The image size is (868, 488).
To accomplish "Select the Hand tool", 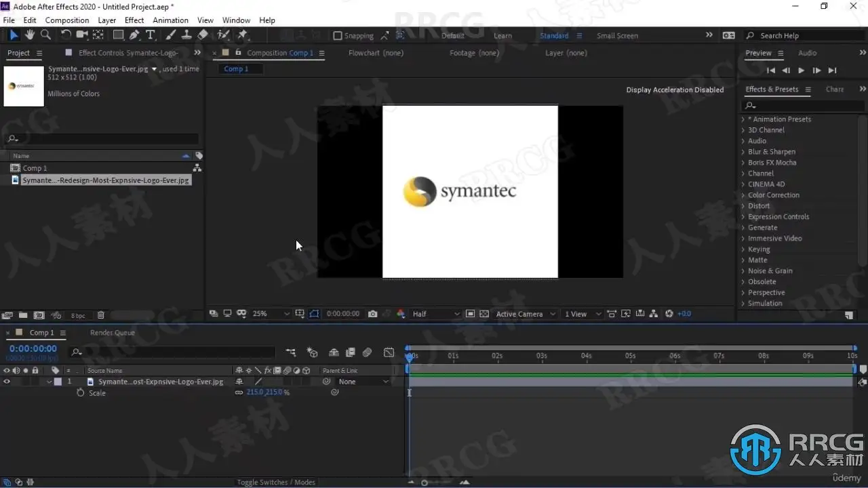I will point(30,35).
